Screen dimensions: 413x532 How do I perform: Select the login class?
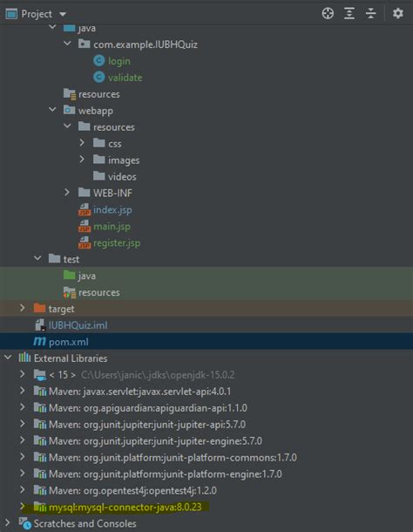(119, 61)
